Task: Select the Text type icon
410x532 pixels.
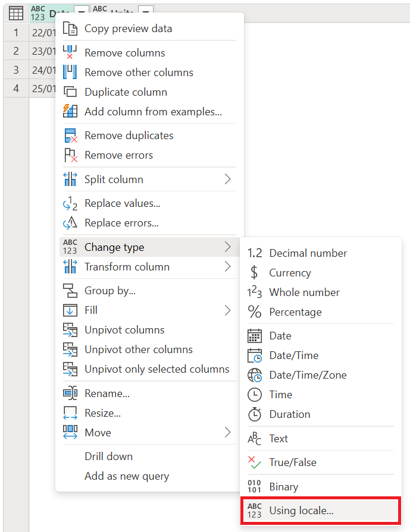Action: (x=255, y=438)
